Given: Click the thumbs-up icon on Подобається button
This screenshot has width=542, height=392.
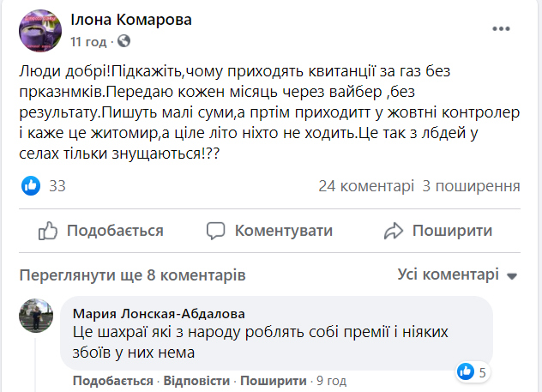Looking at the screenshot, I should point(49,230).
